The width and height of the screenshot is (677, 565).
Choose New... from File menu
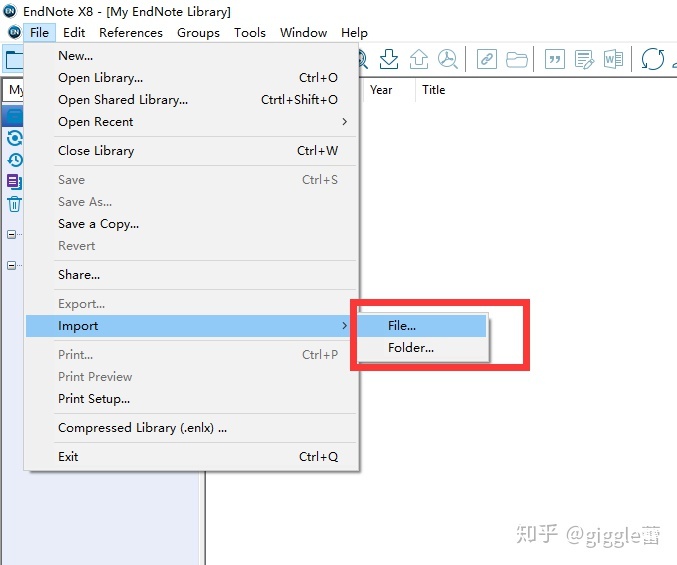coord(192,56)
